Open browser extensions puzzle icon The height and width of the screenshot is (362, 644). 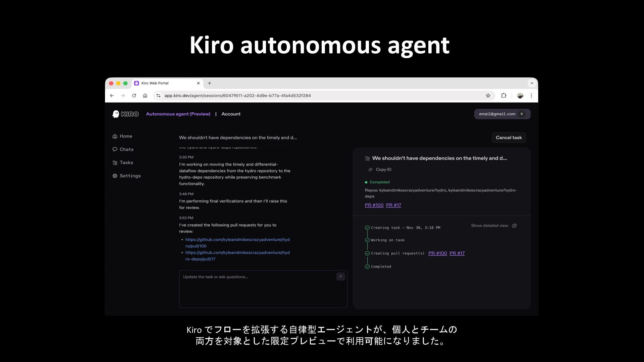(x=503, y=96)
